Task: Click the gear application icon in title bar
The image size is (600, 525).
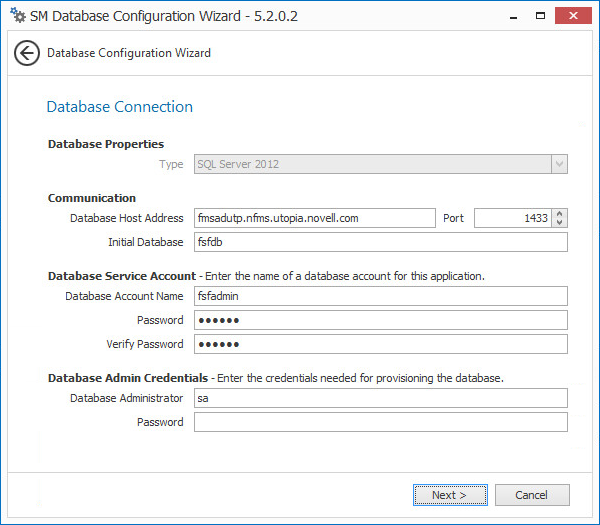Action: coord(17,17)
